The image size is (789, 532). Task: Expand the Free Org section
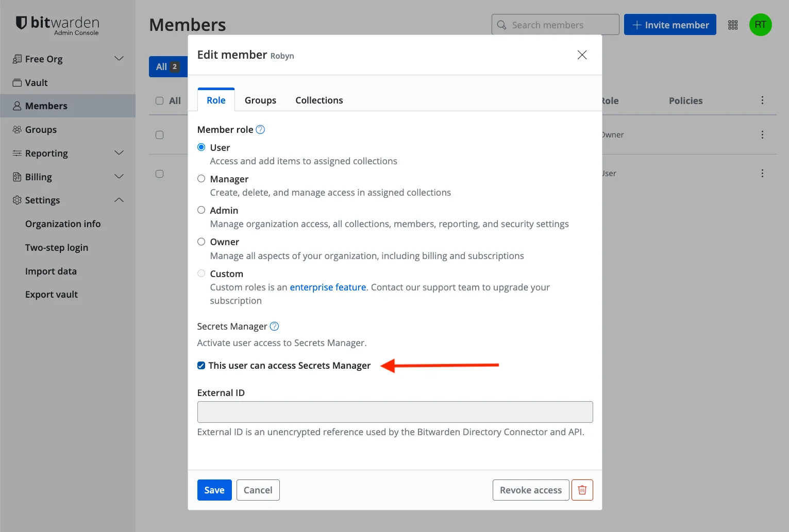[x=119, y=58]
